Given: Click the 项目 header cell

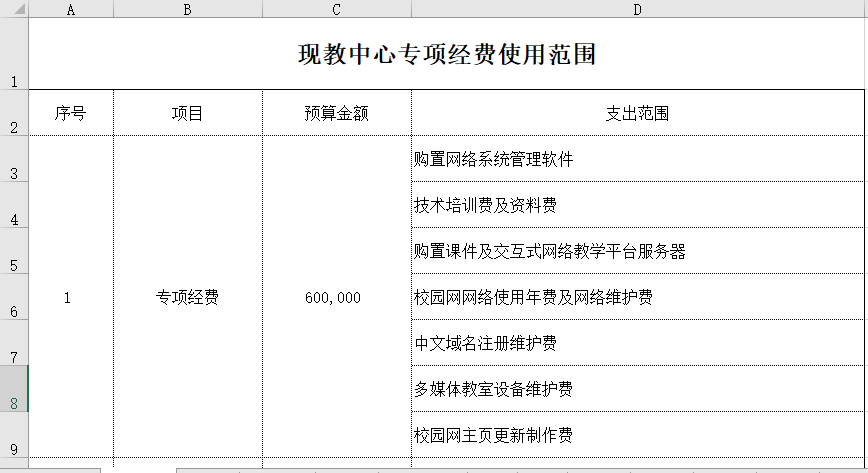Looking at the screenshot, I should click(x=187, y=113).
